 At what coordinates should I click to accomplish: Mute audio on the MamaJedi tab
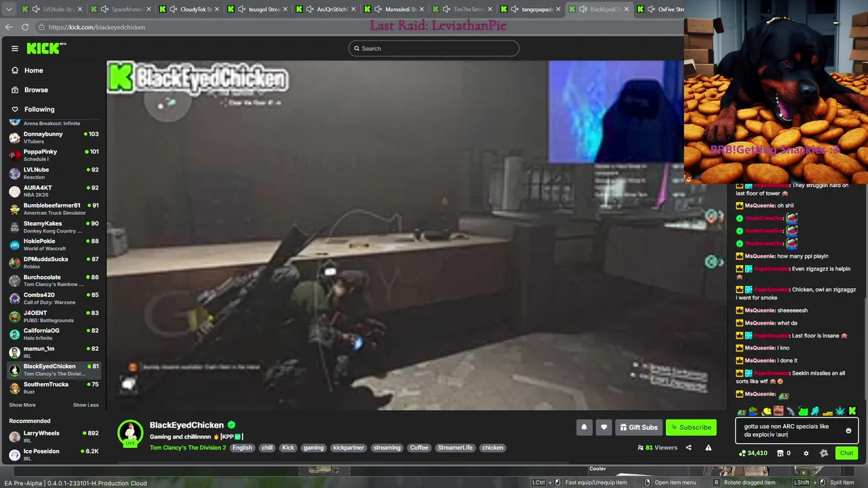point(378,9)
